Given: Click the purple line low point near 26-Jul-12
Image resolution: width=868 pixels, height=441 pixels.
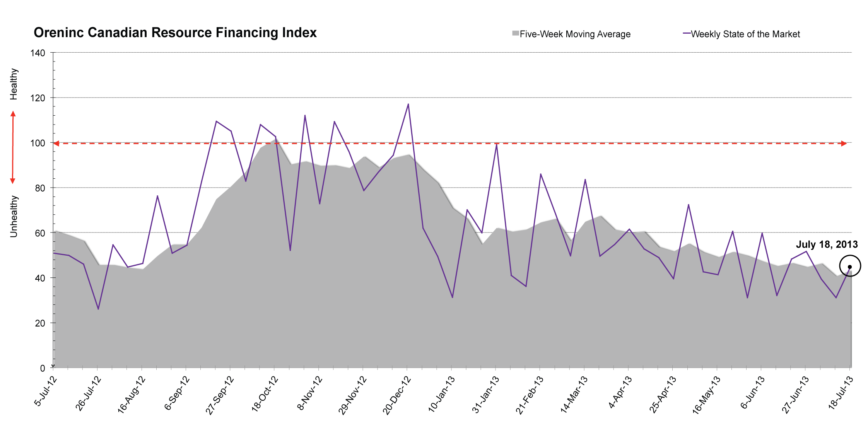Looking at the screenshot, I should [98, 309].
